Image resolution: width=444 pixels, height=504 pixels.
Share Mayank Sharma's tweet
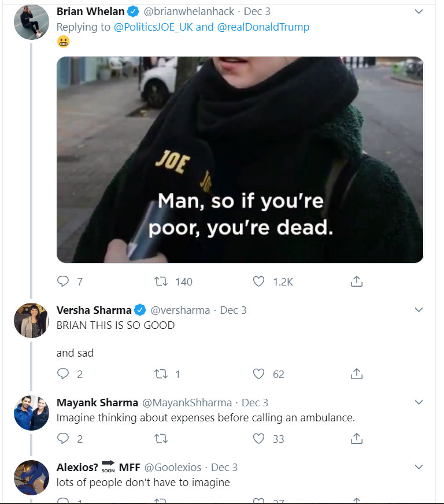click(357, 439)
